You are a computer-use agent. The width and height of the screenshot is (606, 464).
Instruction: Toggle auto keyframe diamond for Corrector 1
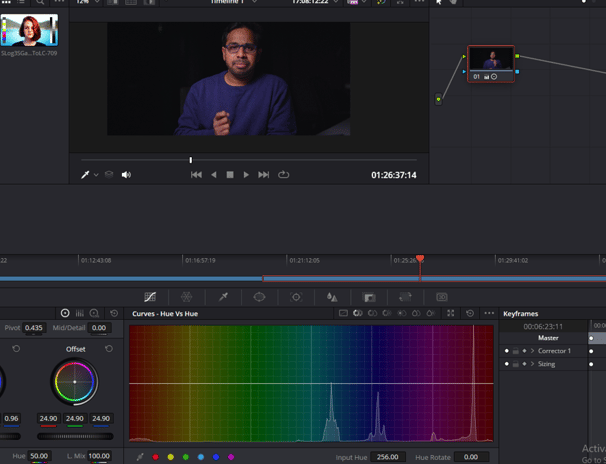(x=524, y=351)
